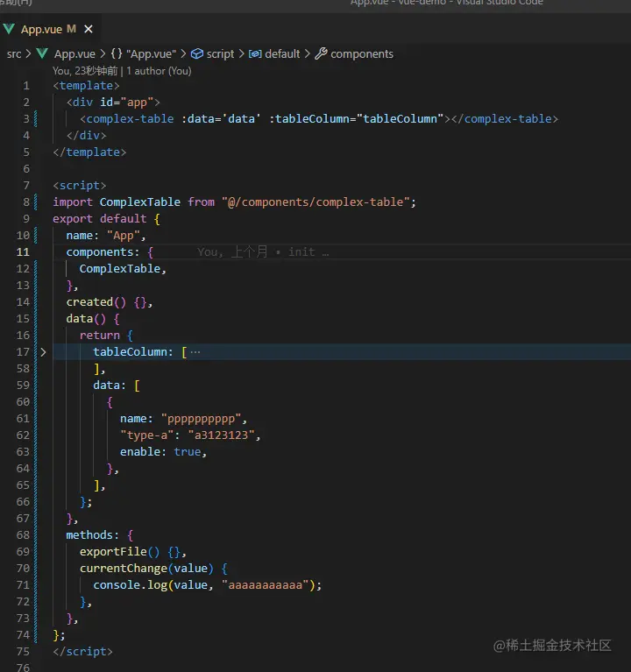This screenshot has height=672, width=631.
Task: Click the <script> opening tag
Action: click(79, 186)
